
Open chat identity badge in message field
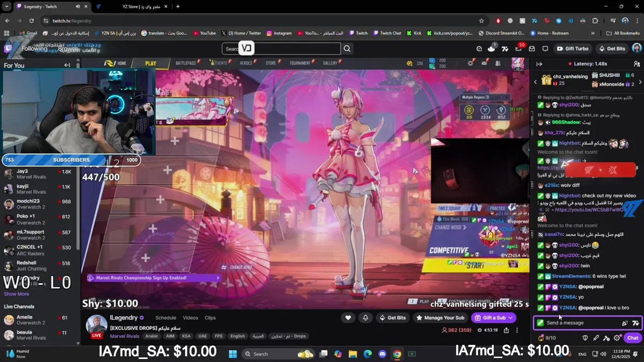[x=540, y=323]
